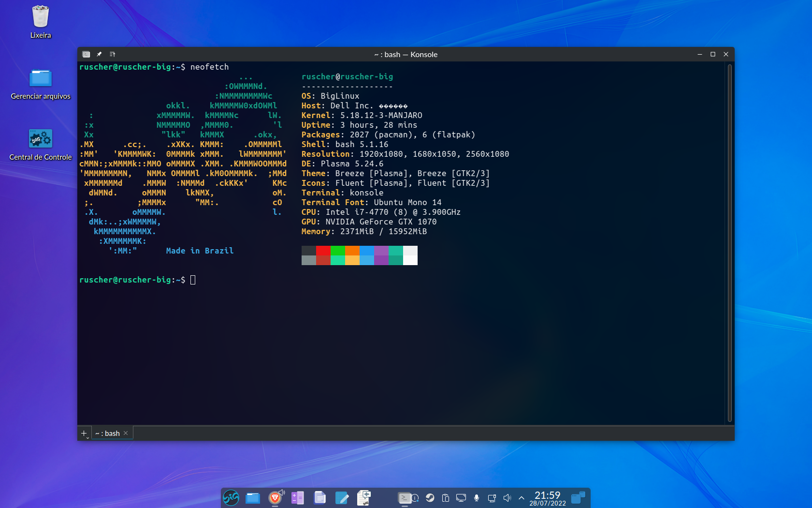Open the clipboard tray icon
This screenshot has height=508, width=812.
coord(446,498)
